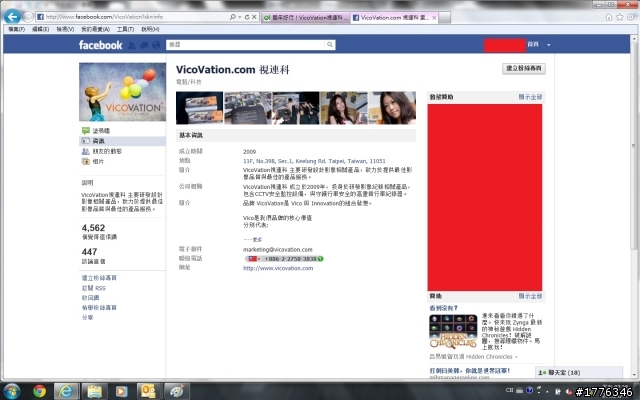
Task: Open the third browser menu (V)
Action: (65, 29)
